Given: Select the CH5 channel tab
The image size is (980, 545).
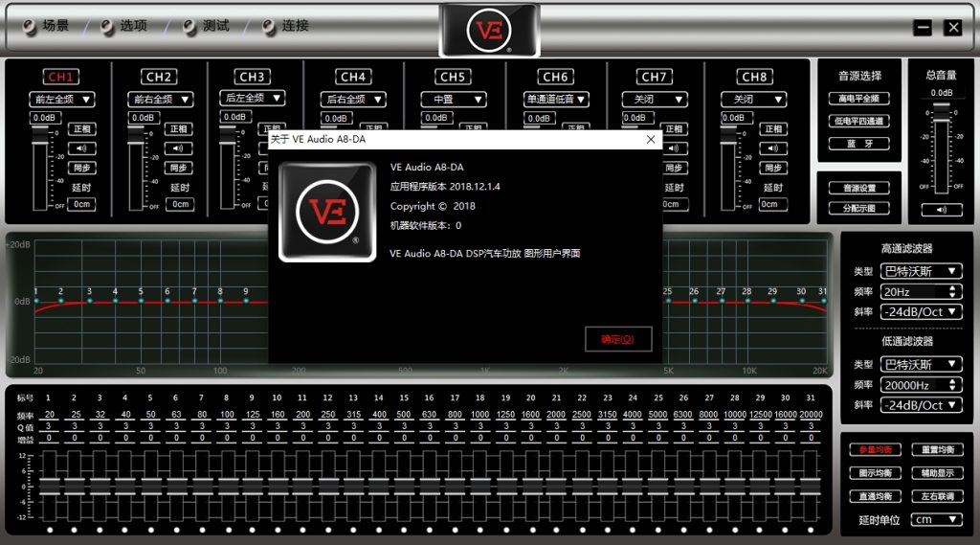Looking at the screenshot, I should pos(453,77).
